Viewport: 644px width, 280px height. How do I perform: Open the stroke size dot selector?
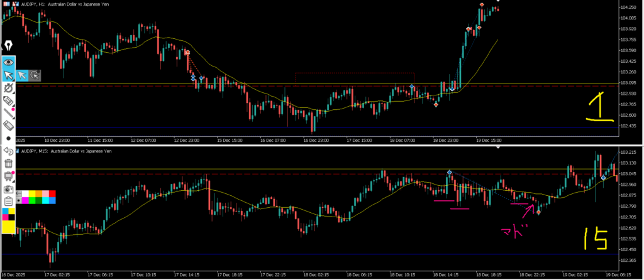[x=9, y=138]
